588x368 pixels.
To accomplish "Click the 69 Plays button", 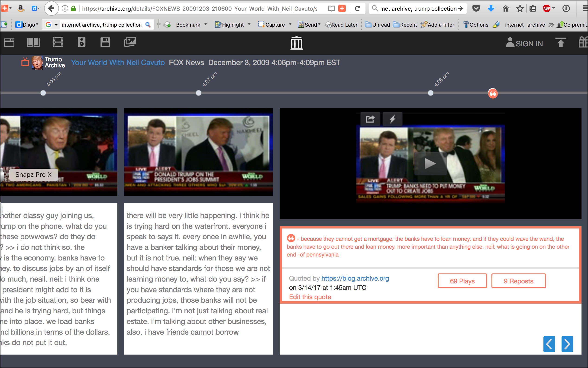I will tap(462, 281).
